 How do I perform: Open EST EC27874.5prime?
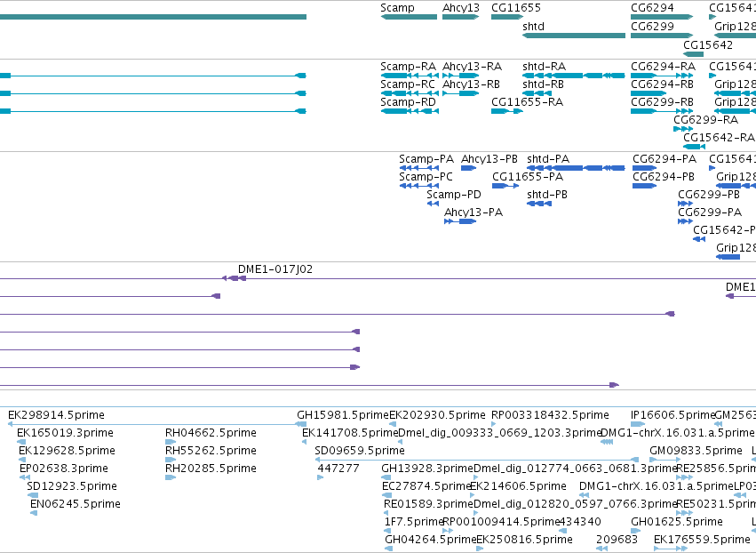pos(386,495)
